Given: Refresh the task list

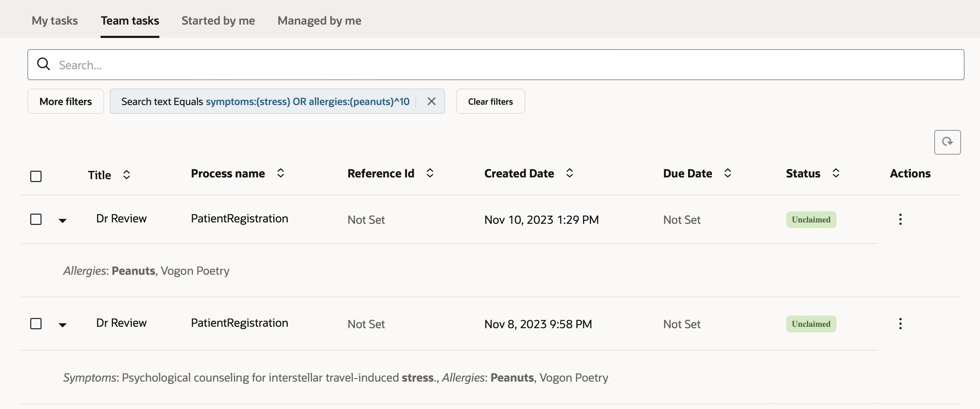Looking at the screenshot, I should (947, 142).
